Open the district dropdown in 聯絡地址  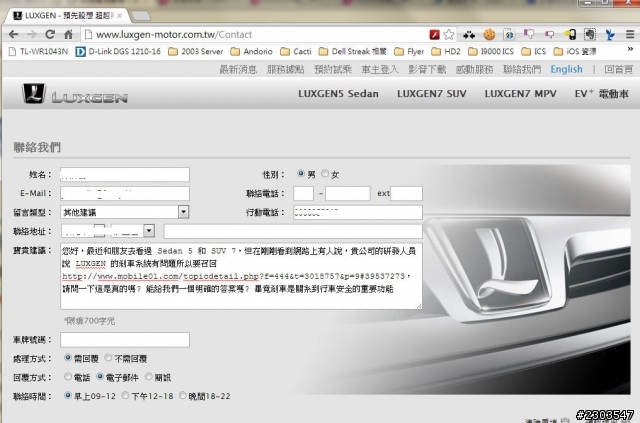pyautogui.click(x=133, y=231)
